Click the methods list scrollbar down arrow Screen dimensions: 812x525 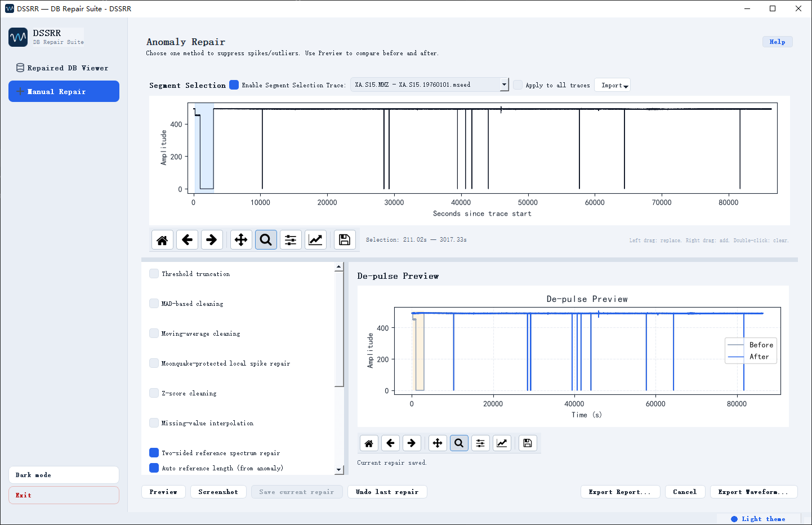(x=338, y=470)
